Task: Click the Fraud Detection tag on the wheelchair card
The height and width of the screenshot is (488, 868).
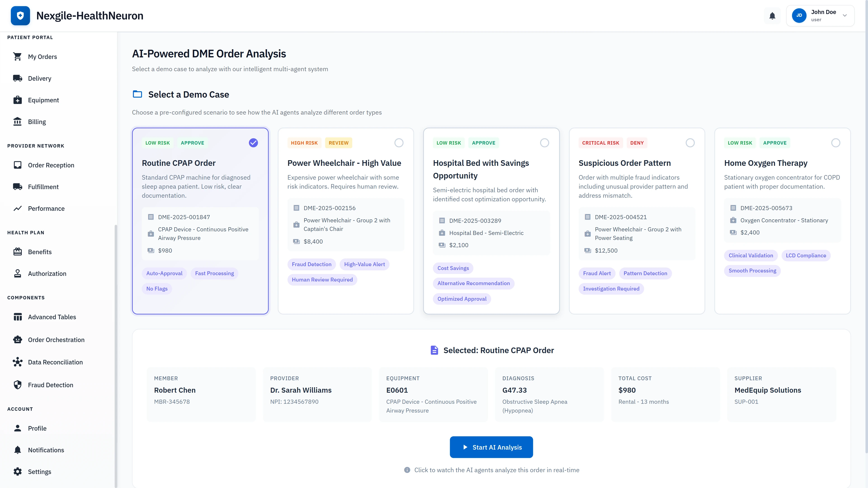Action: pyautogui.click(x=311, y=264)
